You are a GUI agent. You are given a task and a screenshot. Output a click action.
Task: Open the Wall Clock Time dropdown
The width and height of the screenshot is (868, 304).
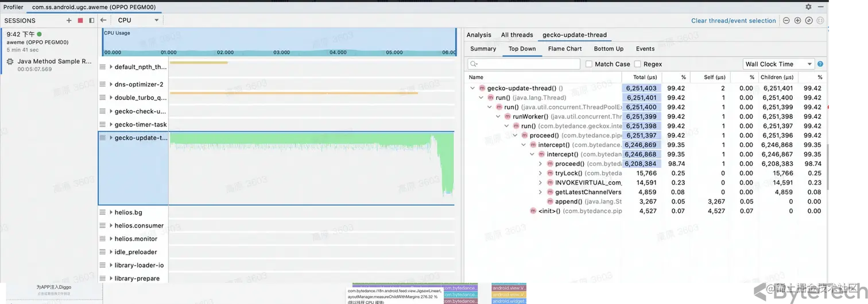pos(779,64)
